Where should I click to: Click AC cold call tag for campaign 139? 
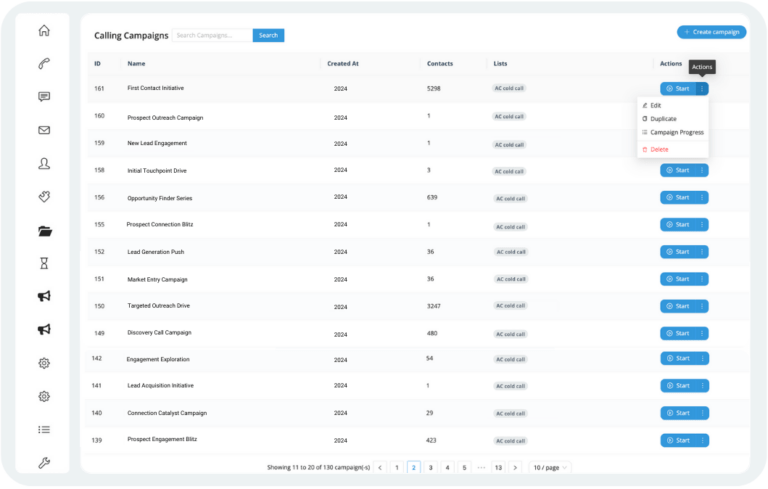(x=510, y=441)
